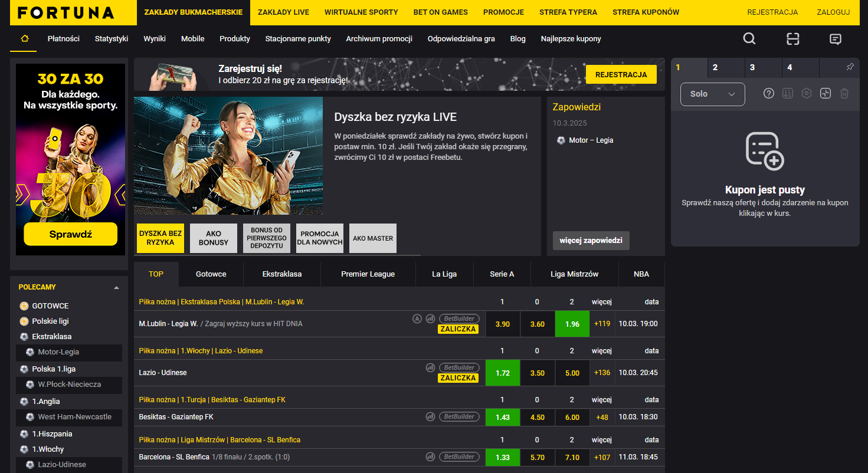Open BetBuilder badge for Lazio - Udinese
The height and width of the screenshot is (473, 868).
(x=459, y=367)
